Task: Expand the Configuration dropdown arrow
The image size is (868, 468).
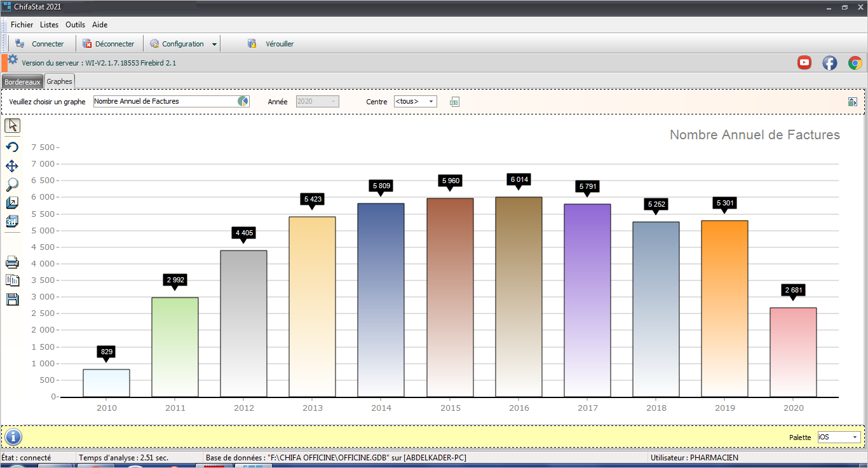Action: [214, 45]
